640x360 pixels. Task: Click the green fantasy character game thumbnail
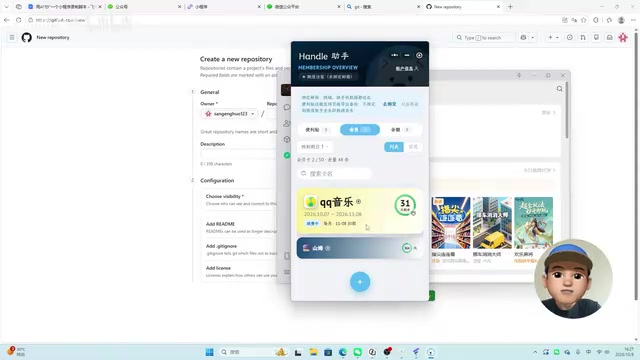533,223
